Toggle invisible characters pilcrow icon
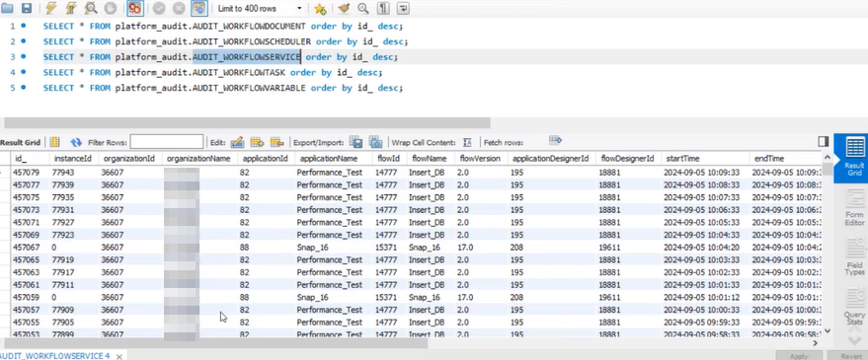This screenshot has width=868, height=360. 382,8
